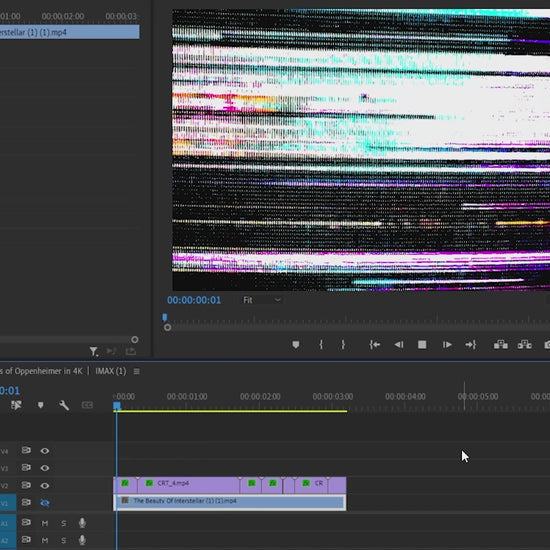Image resolution: width=550 pixels, height=550 pixels.
Task: Solo audio track A1
Action: tap(63, 523)
